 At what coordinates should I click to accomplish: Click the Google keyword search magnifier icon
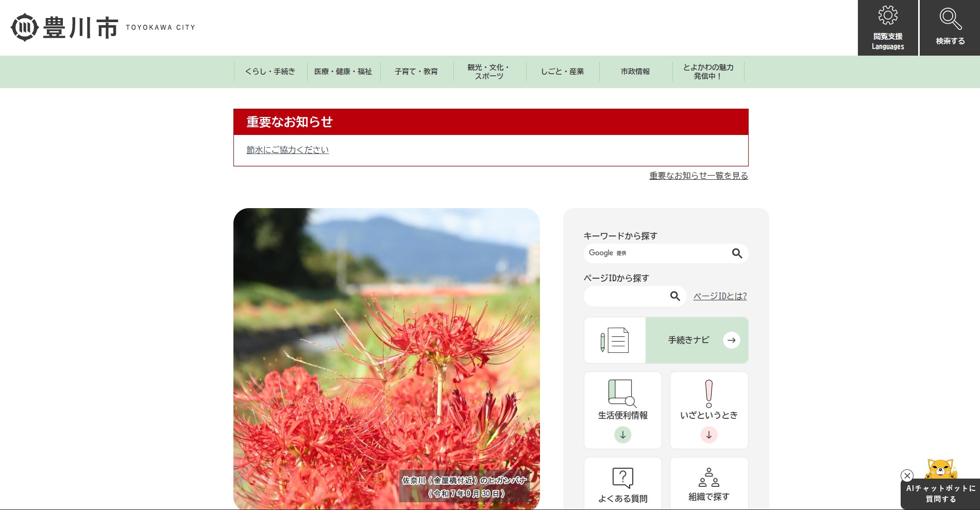(737, 253)
